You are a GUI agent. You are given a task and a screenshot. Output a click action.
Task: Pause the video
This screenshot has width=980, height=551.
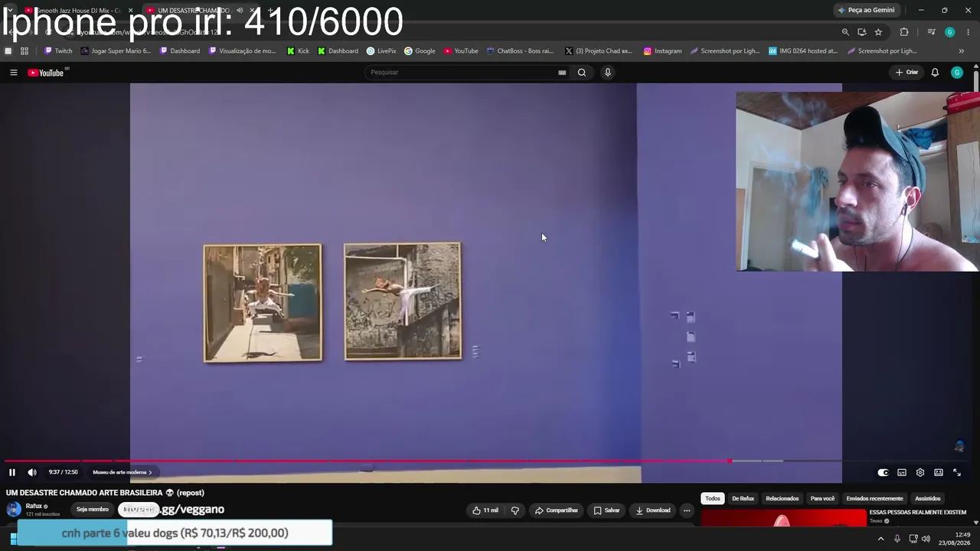pos(12,472)
